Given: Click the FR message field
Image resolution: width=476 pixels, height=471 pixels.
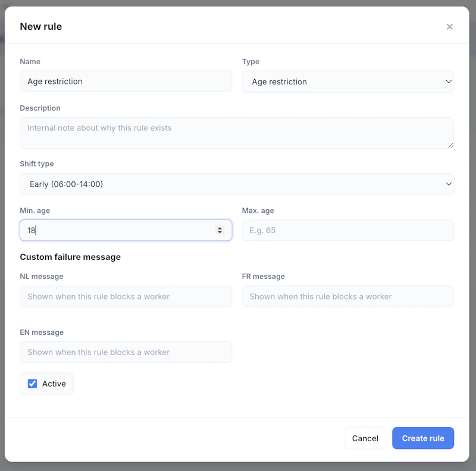Looking at the screenshot, I should coord(347,296).
